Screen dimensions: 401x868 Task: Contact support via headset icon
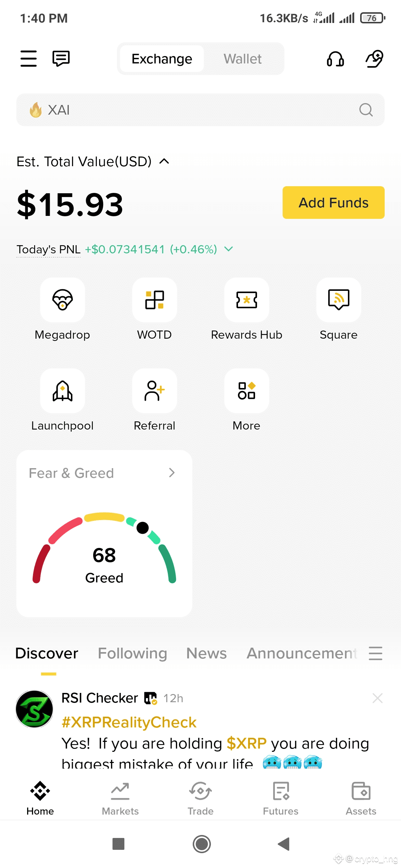[x=335, y=59]
